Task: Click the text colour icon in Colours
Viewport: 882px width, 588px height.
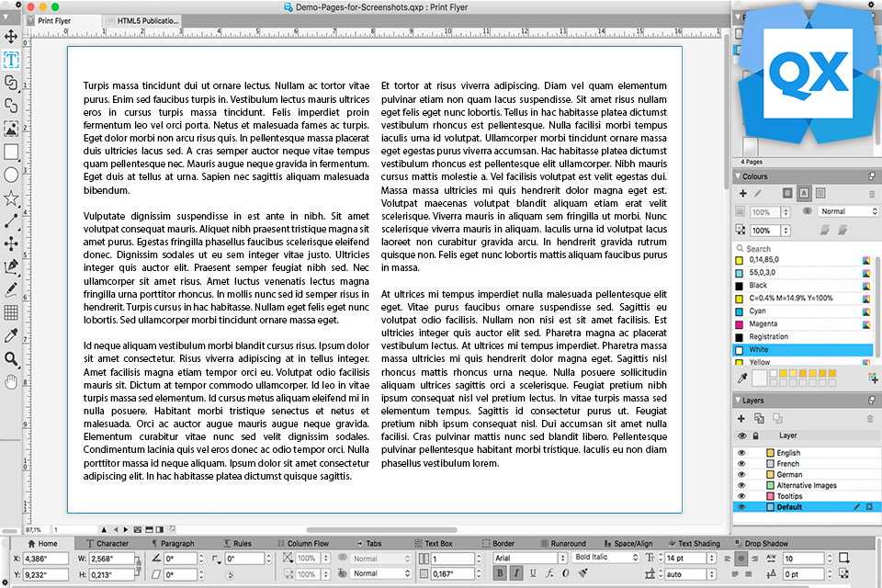Action: [x=805, y=193]
